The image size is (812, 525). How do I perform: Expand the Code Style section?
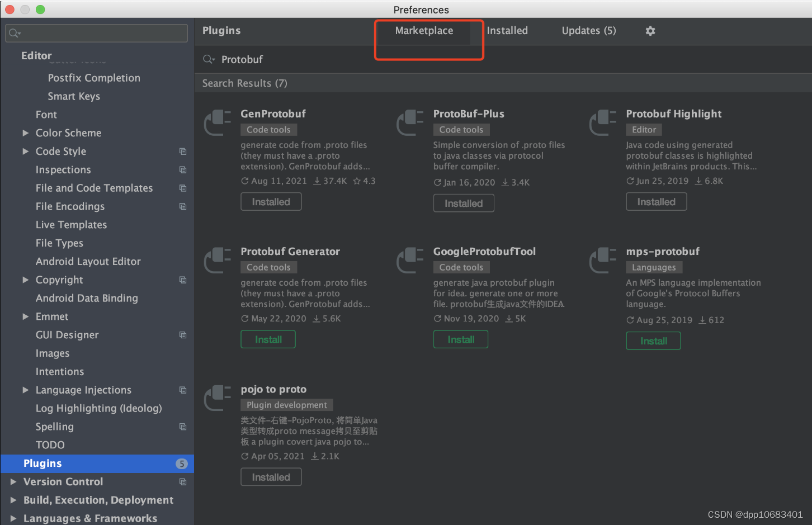pos(26,151)
